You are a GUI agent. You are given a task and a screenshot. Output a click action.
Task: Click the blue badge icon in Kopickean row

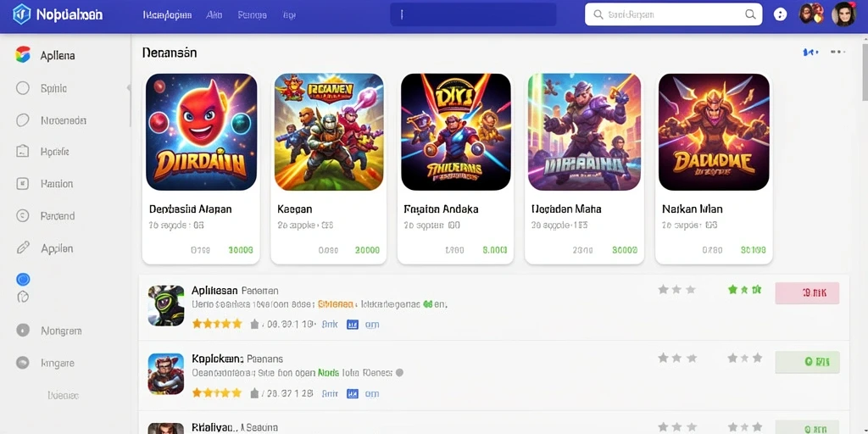click(352, 393)
